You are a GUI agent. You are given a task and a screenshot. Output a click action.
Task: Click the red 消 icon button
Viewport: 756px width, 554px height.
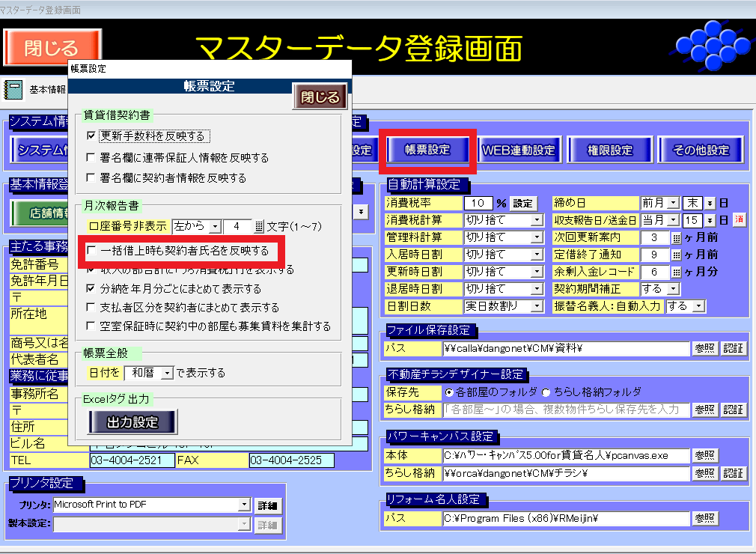pyautogui.click(x=739, y=220)
